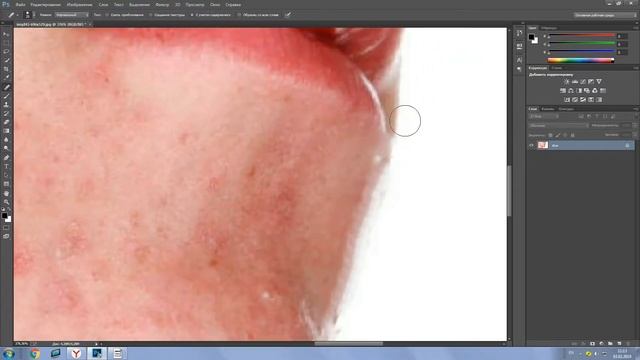Open the collapsed Character panel icon
The image size is (640, 360).
[x=519, y=60]
